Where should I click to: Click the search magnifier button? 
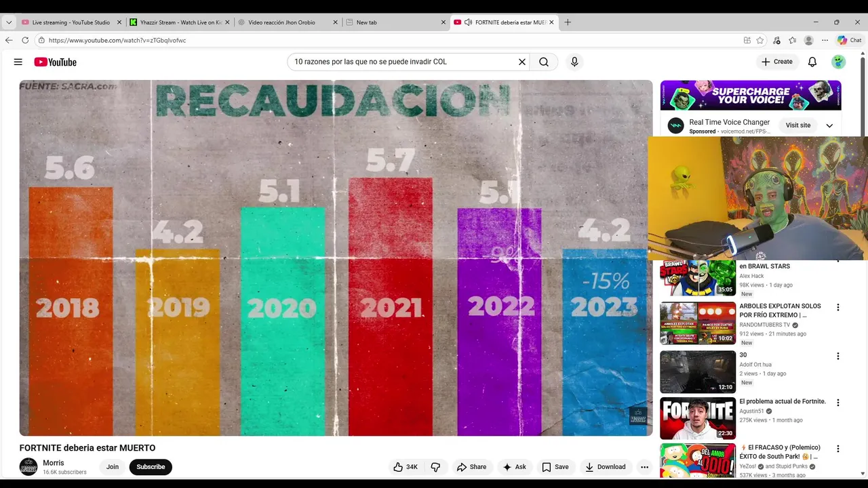(544, 62)
